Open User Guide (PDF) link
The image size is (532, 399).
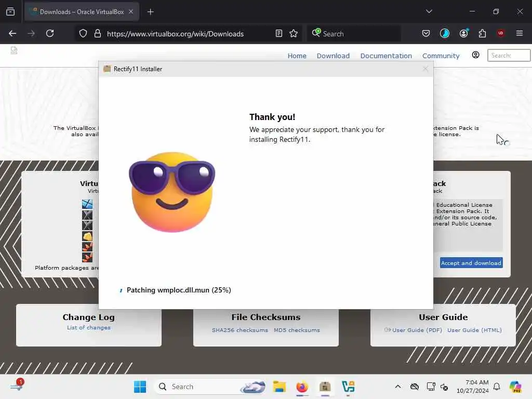tap(417, 330)
